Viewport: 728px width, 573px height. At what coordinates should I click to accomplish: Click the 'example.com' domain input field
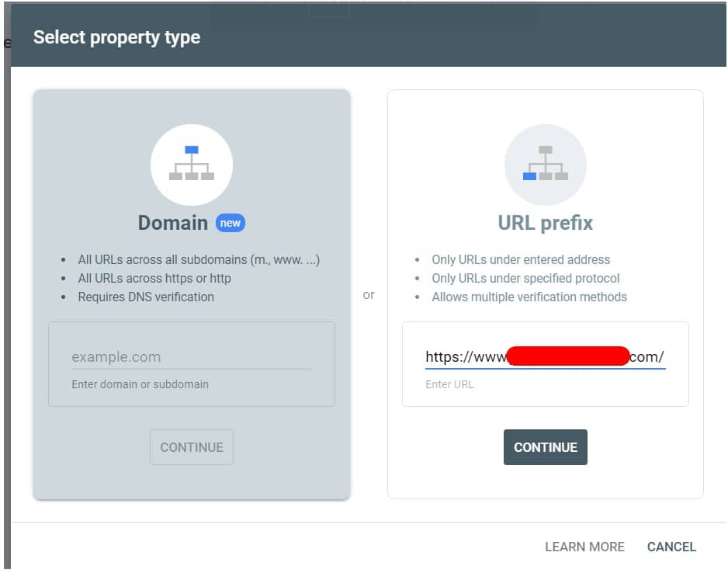coord(192,357)
